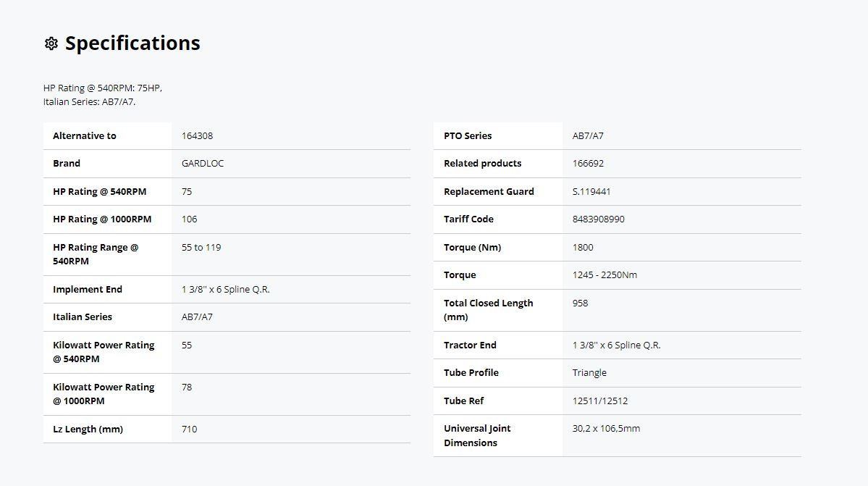The width and height of the screenshot is (868, 486).
Task: Select the alternative part number 164308
Action: [197, 135]
